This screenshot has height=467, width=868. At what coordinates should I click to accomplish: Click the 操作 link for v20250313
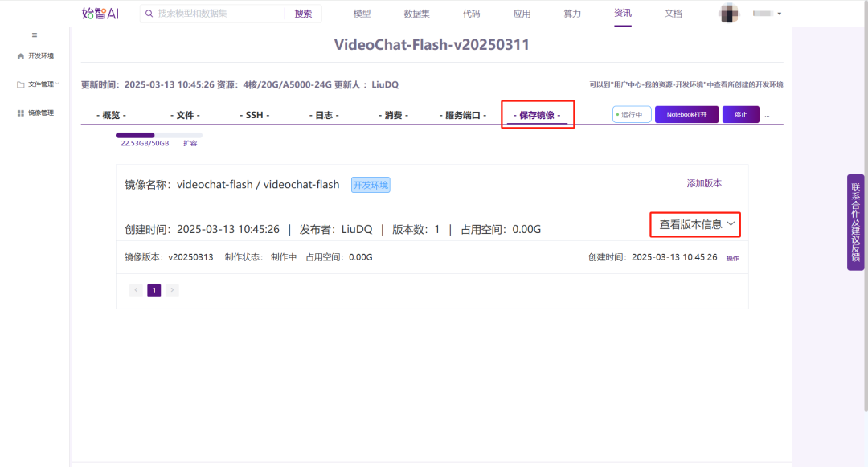[x=732, y=258]
